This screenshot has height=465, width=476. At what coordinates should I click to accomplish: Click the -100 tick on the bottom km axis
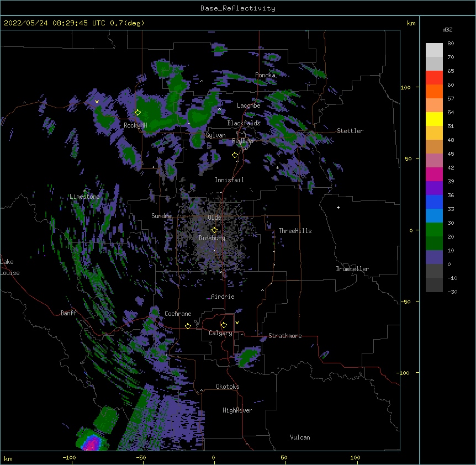pyautogui.click(x=70, y=457)
